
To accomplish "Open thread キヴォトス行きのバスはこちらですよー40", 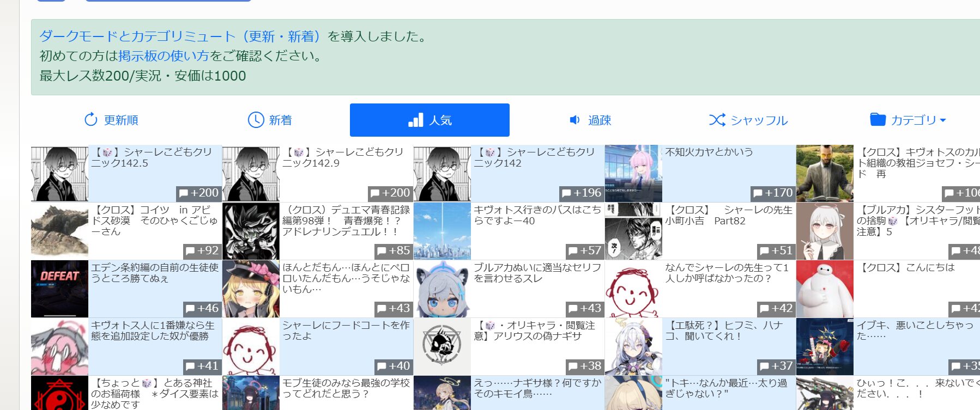I will click(x=537, y=215).
